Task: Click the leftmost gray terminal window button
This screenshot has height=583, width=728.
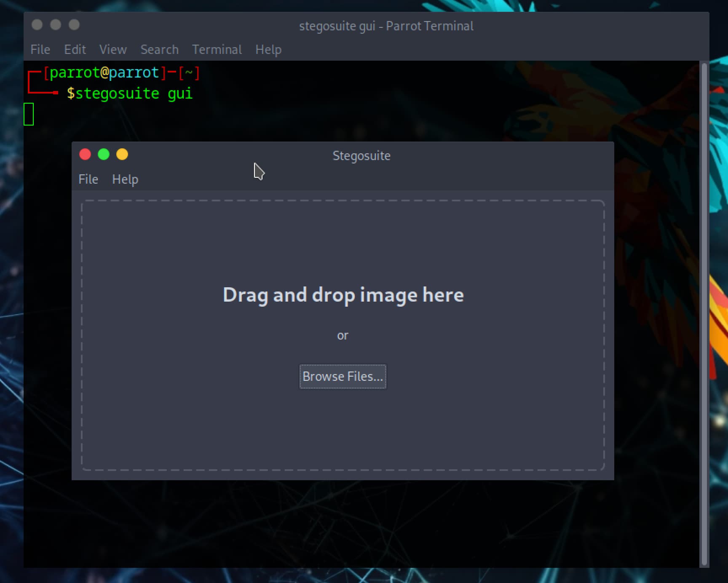Action: (37, 25)
